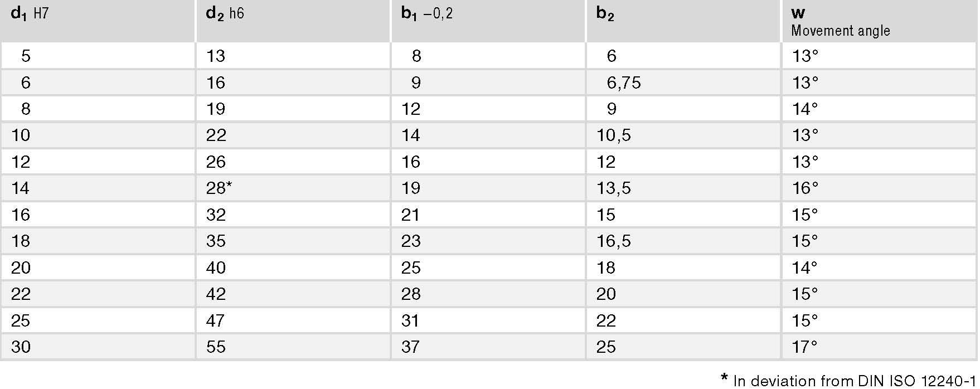This screenshot has width=980, height=389.
Task: Click the DIN ISO 12240-1 footnote
Action: (x=848, y=381)
